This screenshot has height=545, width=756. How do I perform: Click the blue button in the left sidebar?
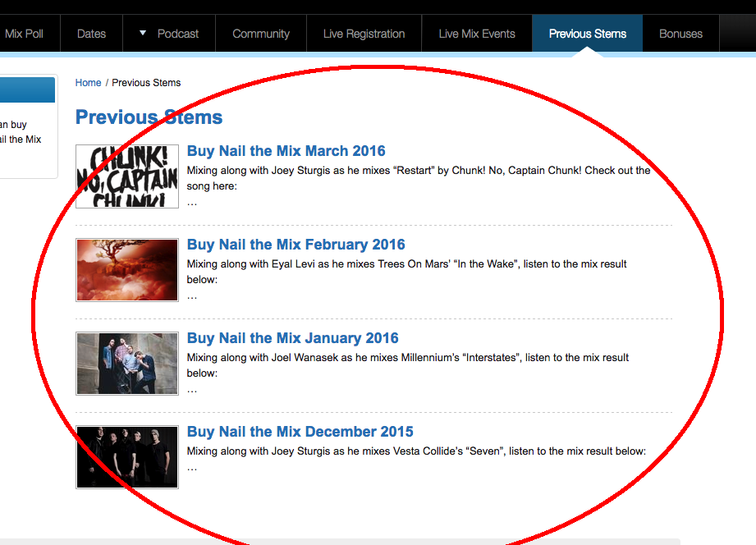point(27,89)
